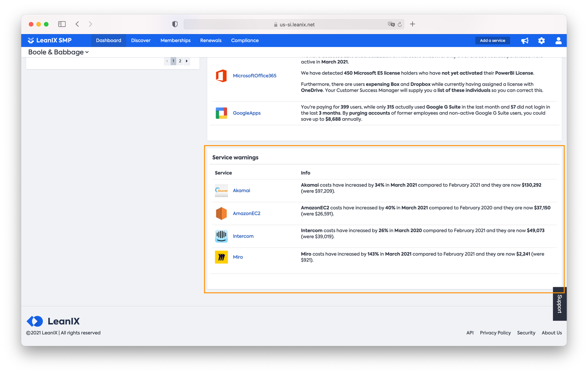The width and height of the screenshot is (588, 374).
Task: Click the LeanX SMP logo icon
Action: [x=31, y=41]
